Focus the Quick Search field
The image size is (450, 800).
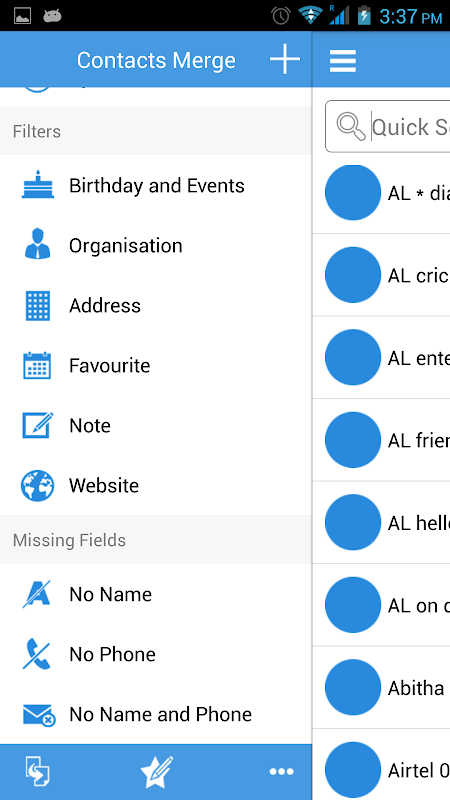point(388,127)
